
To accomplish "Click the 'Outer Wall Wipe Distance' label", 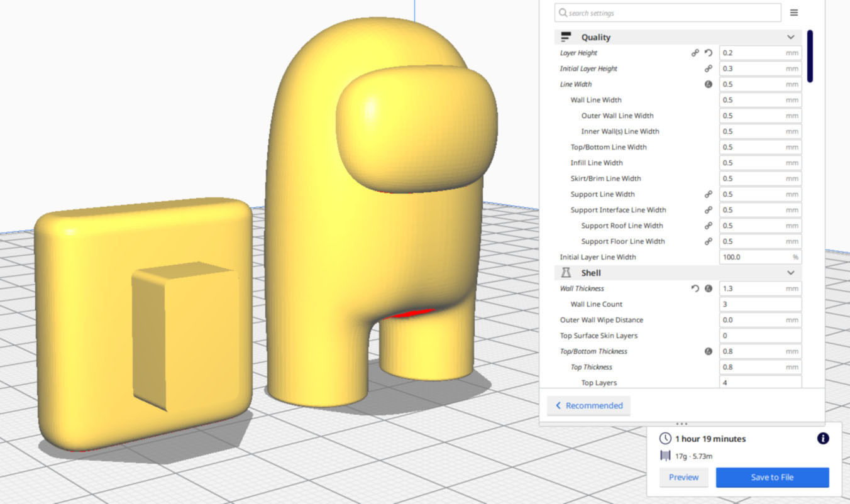I will [602, 320].
